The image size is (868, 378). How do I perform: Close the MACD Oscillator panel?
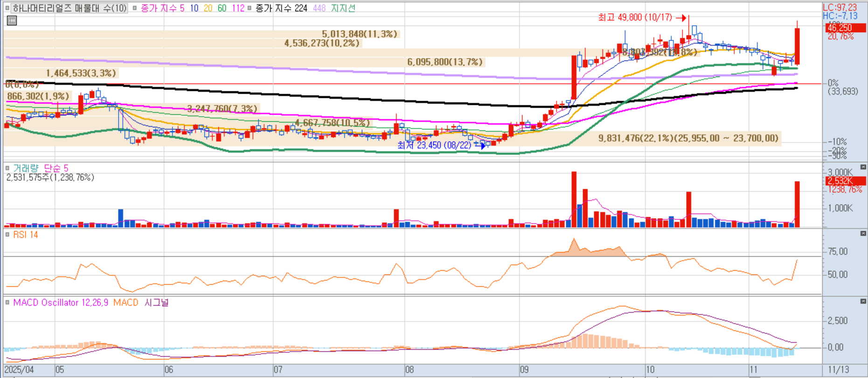pyautogui.click(x=863, y=302)
